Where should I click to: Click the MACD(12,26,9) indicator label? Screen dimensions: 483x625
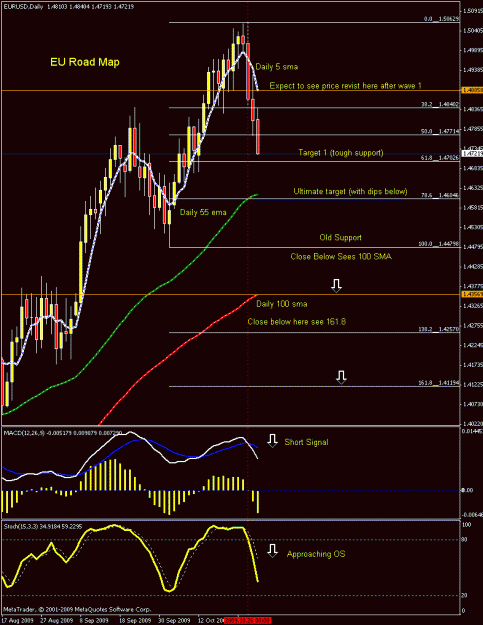point(61,432)
